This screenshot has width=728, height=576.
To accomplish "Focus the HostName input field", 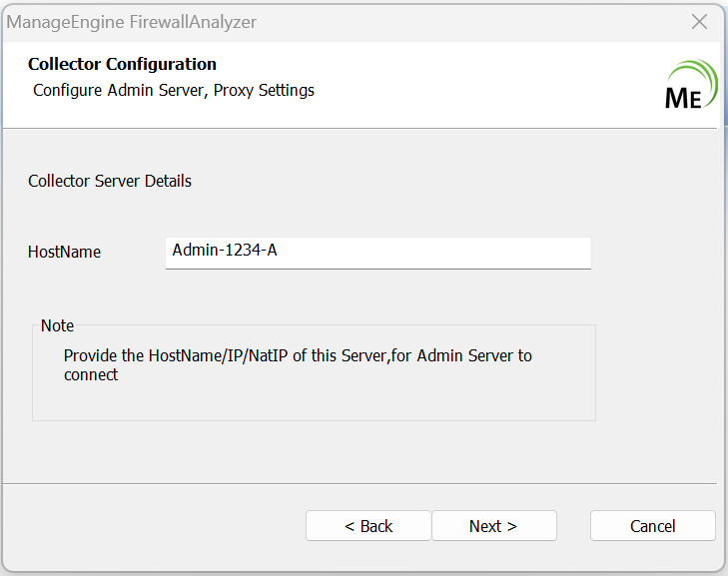I will 377,252.
